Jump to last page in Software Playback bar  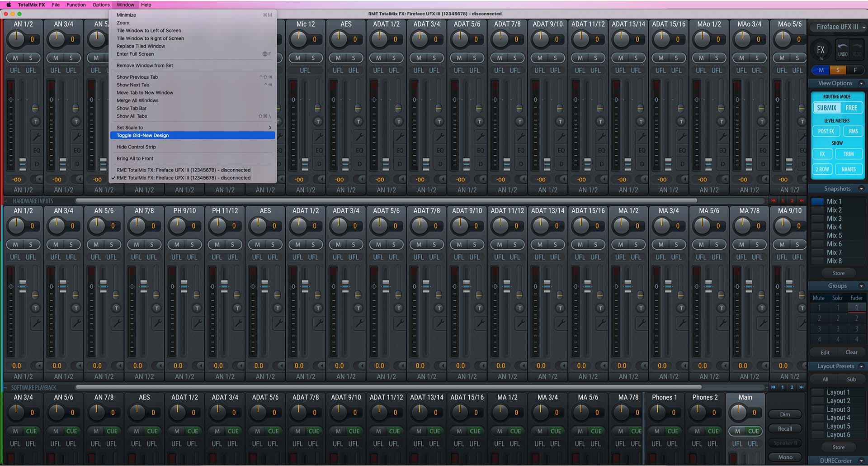click(x=802, y=387)
